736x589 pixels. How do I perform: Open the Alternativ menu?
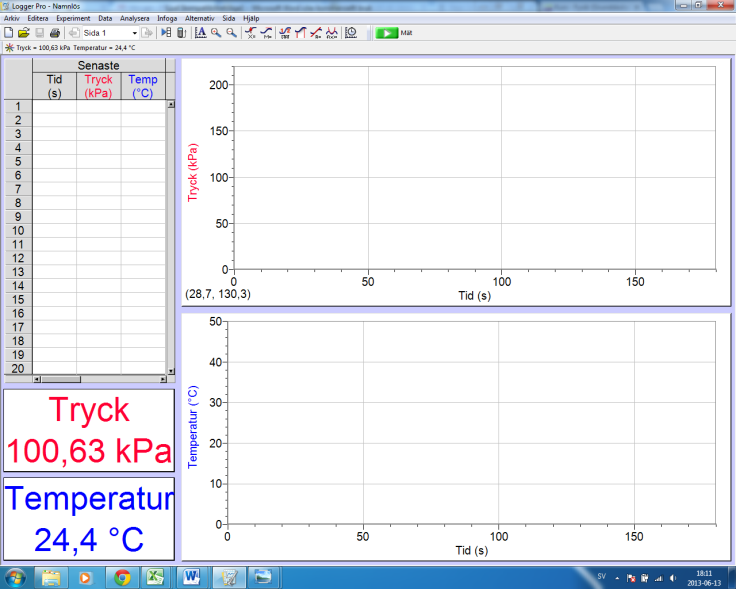[x=199, y=18]
